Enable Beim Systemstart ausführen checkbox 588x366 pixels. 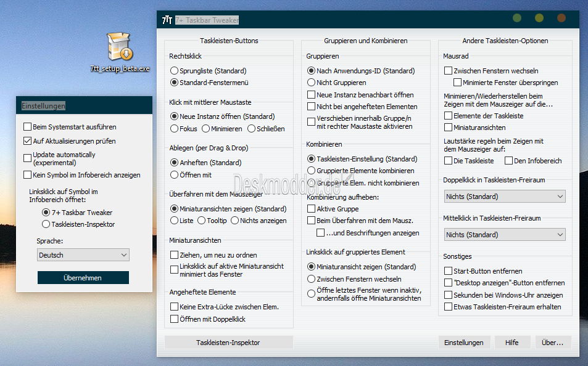[27, 126]
